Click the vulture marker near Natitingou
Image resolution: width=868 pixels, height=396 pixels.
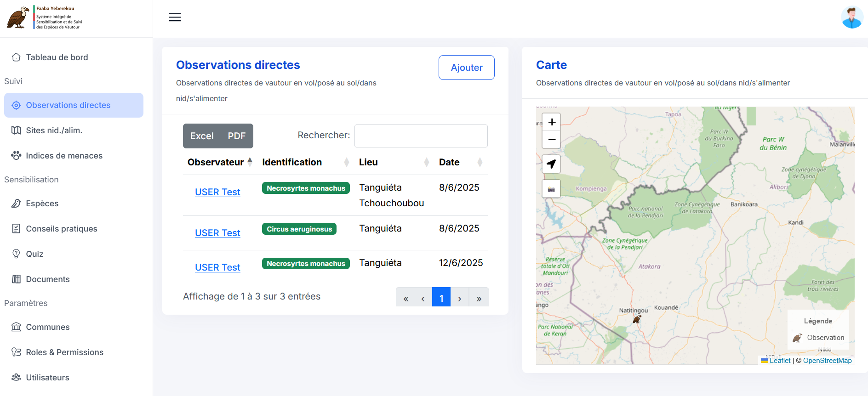point(637,319)
